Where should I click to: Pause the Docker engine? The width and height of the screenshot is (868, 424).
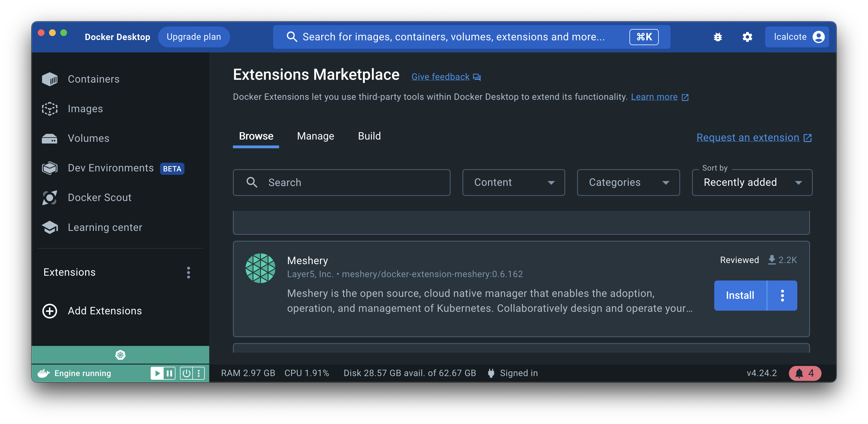[x=170, y=373]
